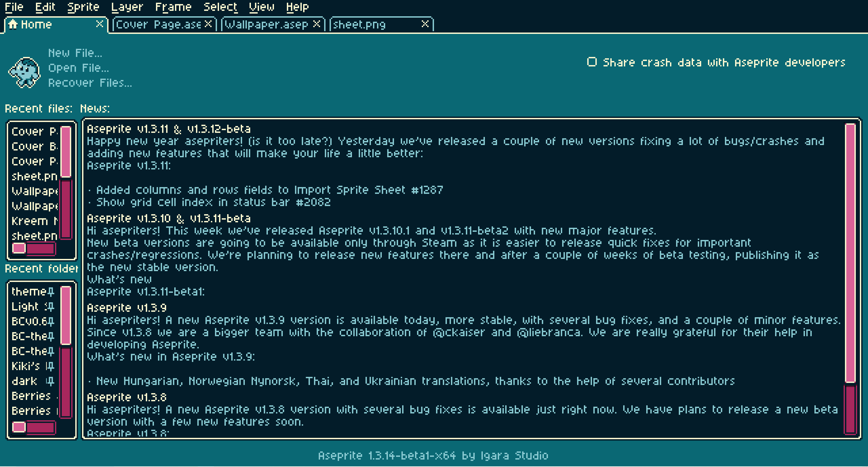Pin the 'dark' recent folder

coord(51,381)
